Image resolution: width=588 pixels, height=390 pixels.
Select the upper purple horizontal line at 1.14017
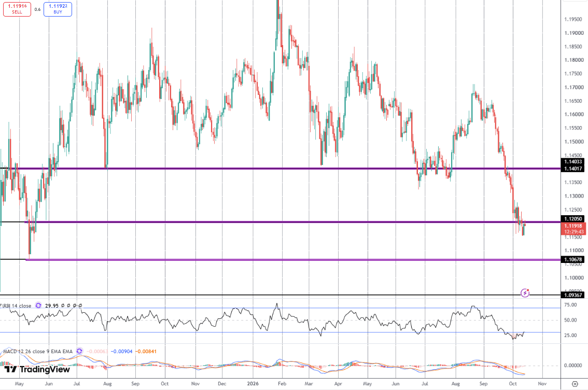[281, 169]
